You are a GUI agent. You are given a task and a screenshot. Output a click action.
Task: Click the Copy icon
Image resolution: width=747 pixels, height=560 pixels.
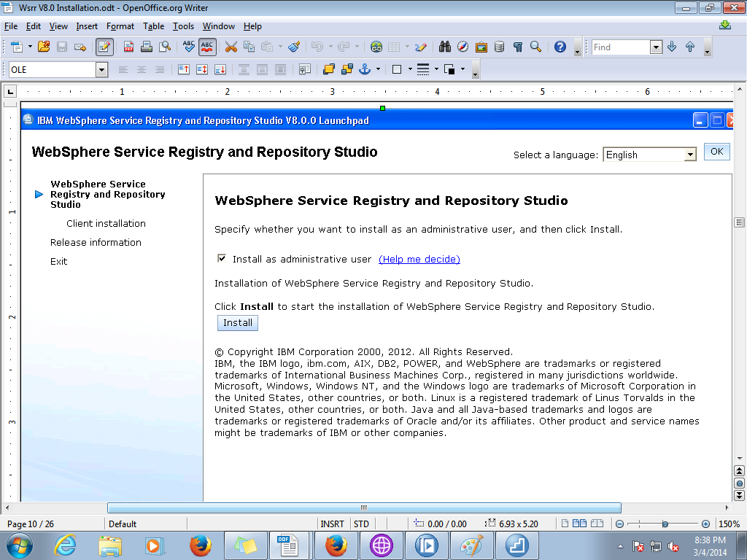(x=249, y=47)
